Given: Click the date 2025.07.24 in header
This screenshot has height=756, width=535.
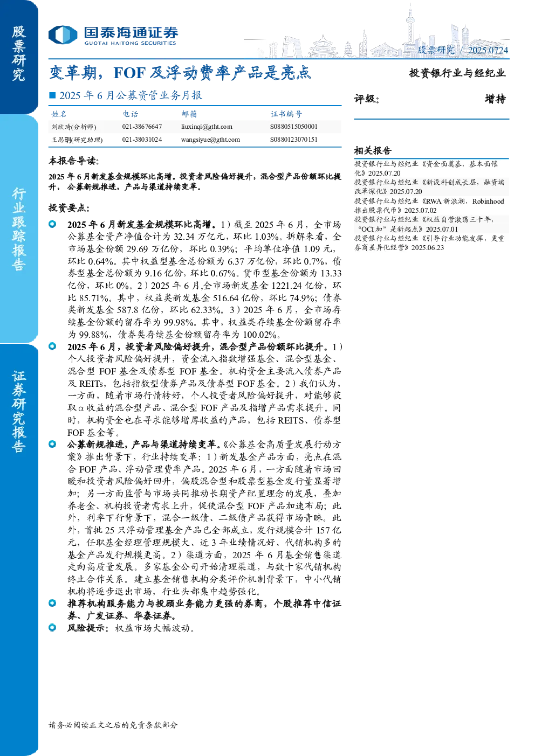Looking at the screenshot, I should [x=488, y=50].
